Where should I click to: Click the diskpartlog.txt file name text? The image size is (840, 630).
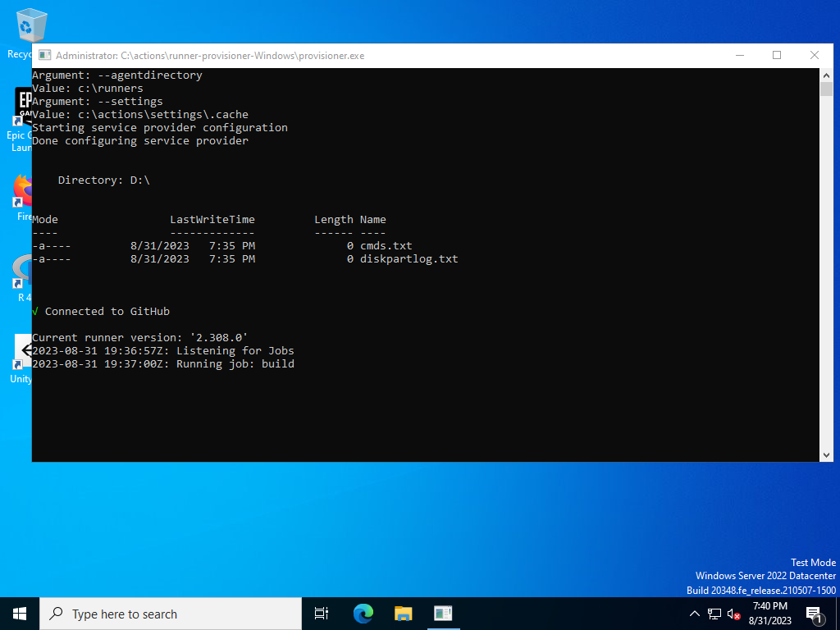pyautogui.click(x=409, y=258)
